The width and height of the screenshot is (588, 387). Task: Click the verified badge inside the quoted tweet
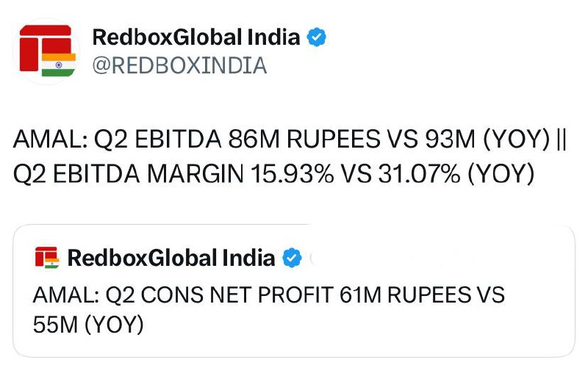pyautogui.click(x=293, y=258)
